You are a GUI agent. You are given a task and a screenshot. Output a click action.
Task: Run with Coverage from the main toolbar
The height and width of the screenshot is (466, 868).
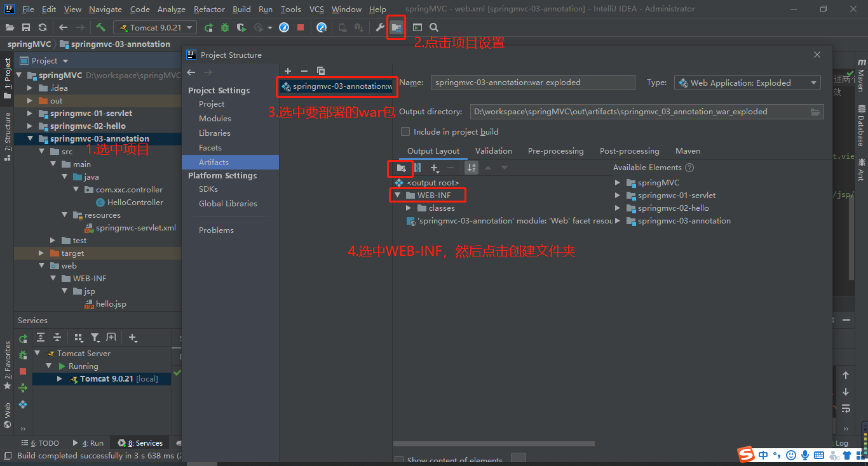click(x=241, y=27)
